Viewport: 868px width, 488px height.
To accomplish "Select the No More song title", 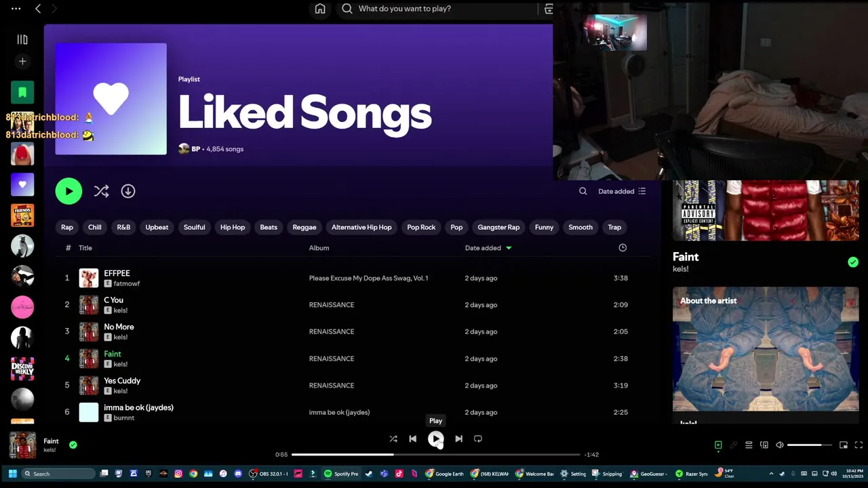I will click(119, 327).
